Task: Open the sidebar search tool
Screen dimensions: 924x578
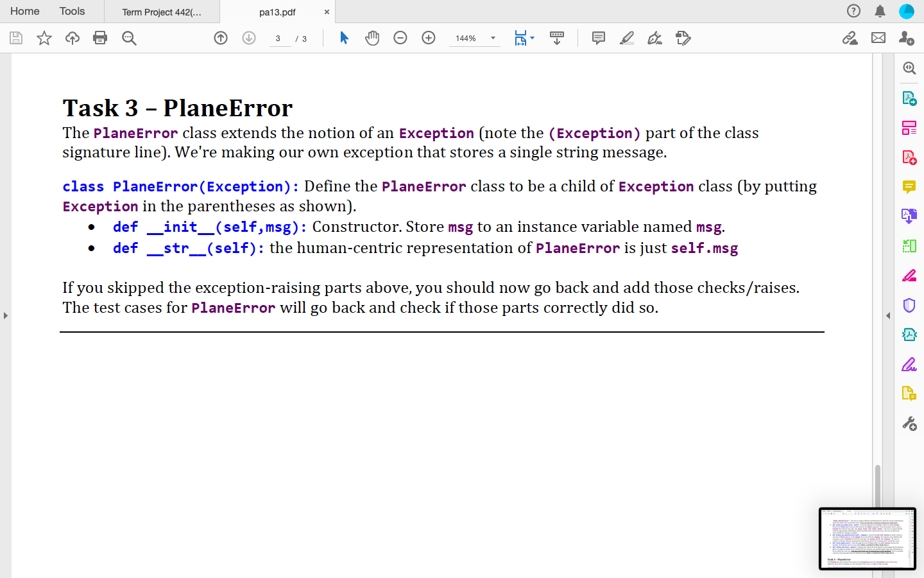Action: 909,67
